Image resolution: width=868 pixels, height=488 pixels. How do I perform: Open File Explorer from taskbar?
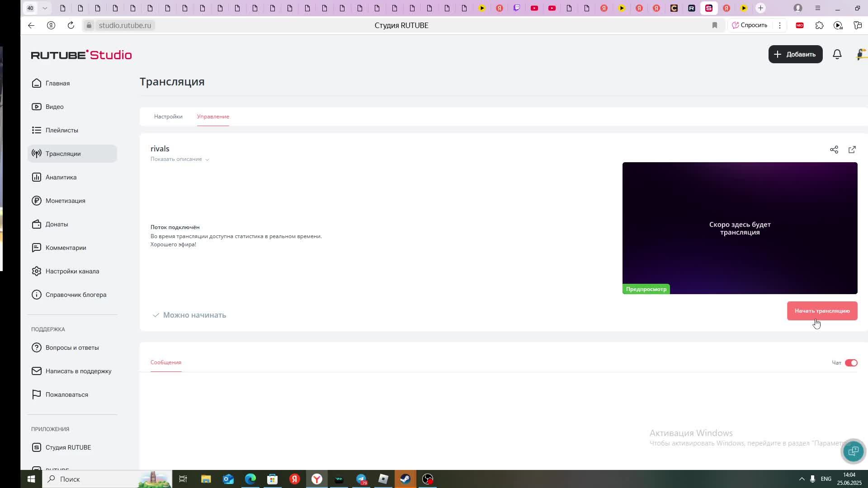(206, 479)
